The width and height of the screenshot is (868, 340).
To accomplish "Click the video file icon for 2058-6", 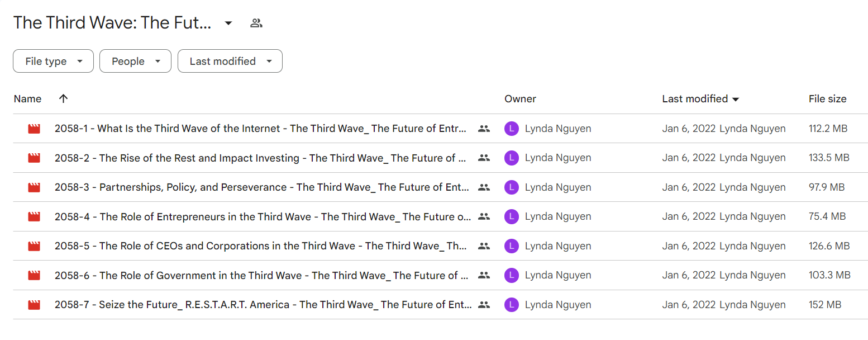I will (34, 275).
